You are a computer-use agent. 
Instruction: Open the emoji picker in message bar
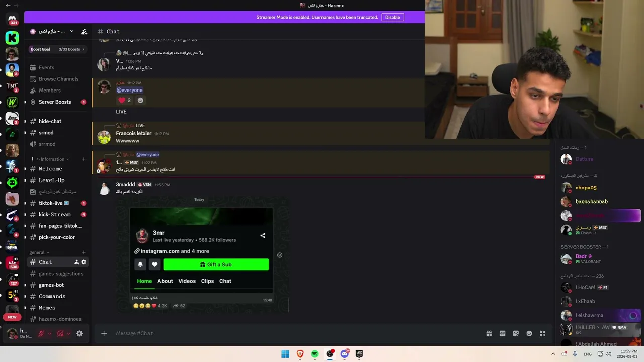click(x=529, y=333)
